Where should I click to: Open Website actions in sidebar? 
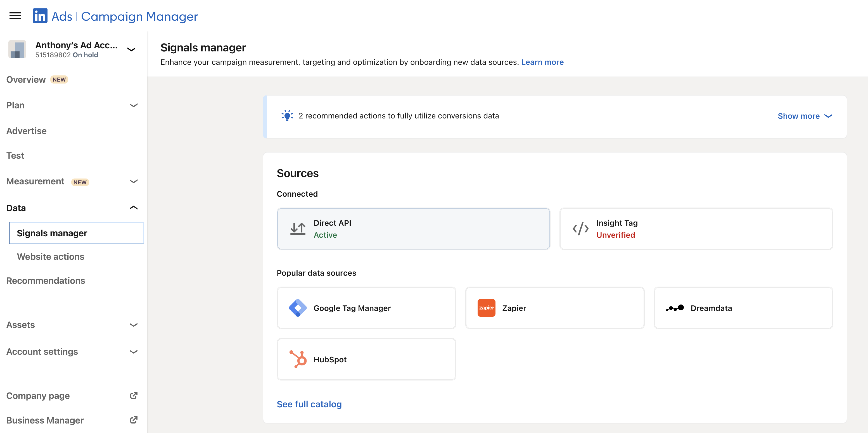[x=51, y=256]
